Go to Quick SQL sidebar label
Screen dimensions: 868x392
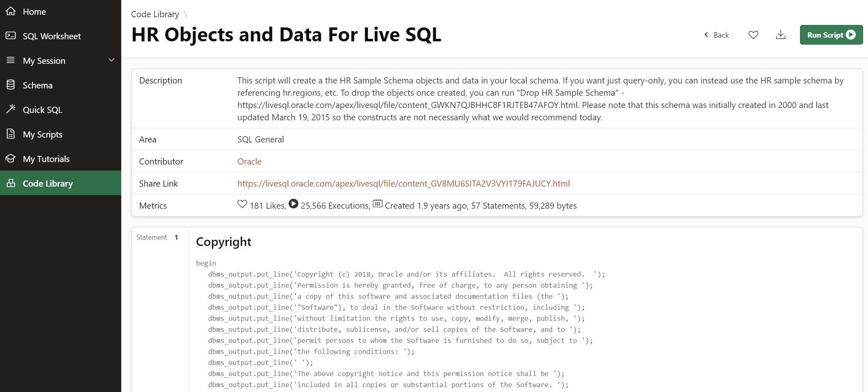coord(43,110)
